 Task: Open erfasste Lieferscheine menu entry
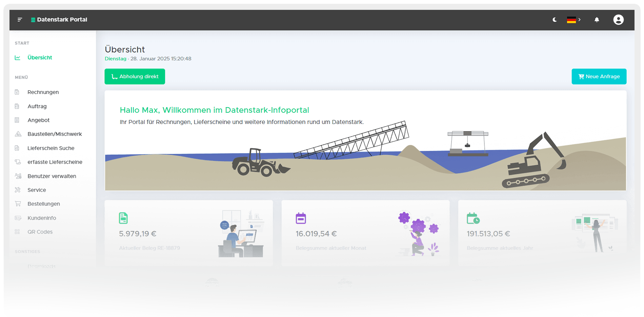point(55,162)
